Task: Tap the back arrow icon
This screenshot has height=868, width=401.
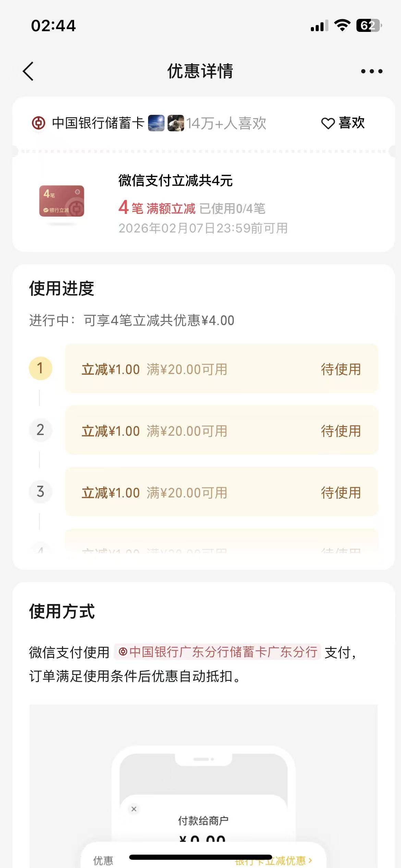Action: point(28,71)
